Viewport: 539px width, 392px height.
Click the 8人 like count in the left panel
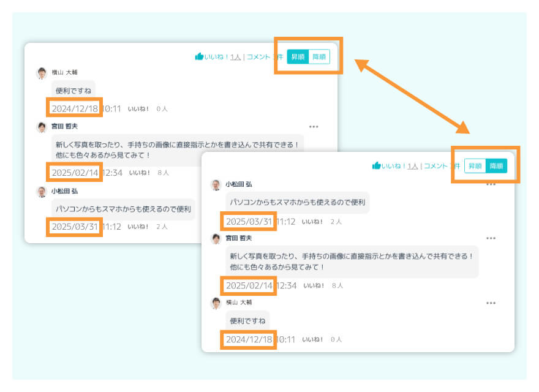pyautogui.click(x=163, y=173)
